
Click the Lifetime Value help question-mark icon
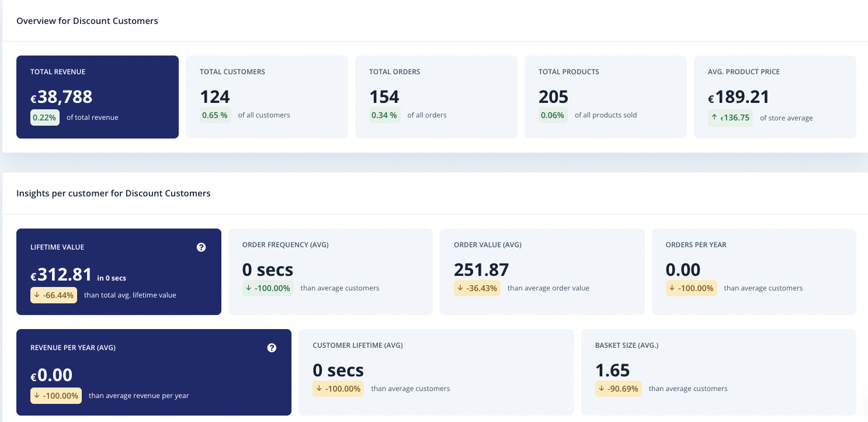(x=202, y=247)
